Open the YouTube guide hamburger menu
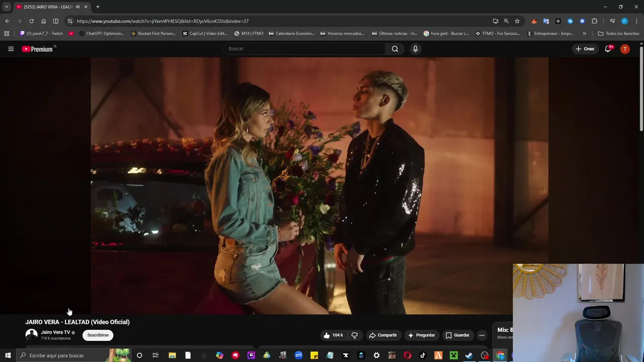The width and height of the screenshot is (644, 362). click(11, 49)
